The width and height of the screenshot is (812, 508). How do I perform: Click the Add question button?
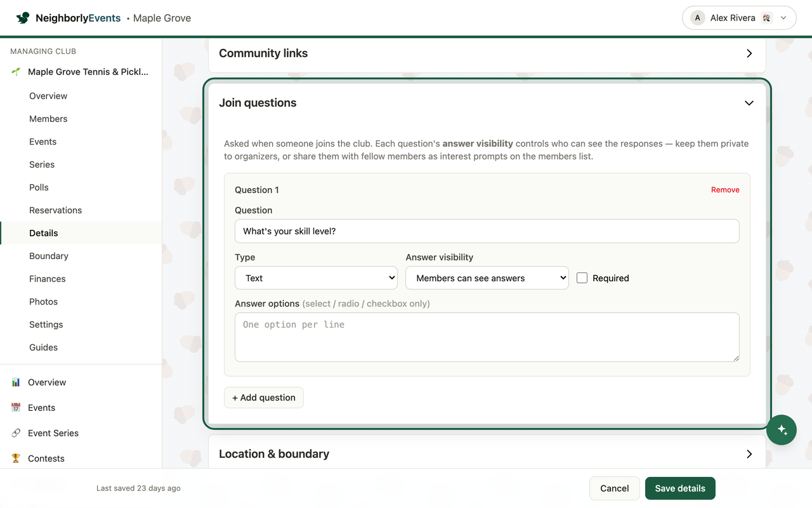pos(264,398)
